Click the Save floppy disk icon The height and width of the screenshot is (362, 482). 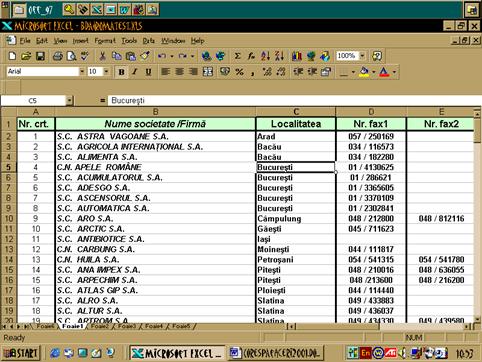coord(40,56)
